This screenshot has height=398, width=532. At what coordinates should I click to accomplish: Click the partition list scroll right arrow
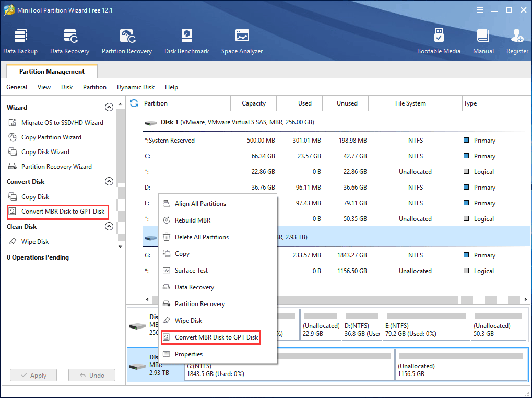526,299
